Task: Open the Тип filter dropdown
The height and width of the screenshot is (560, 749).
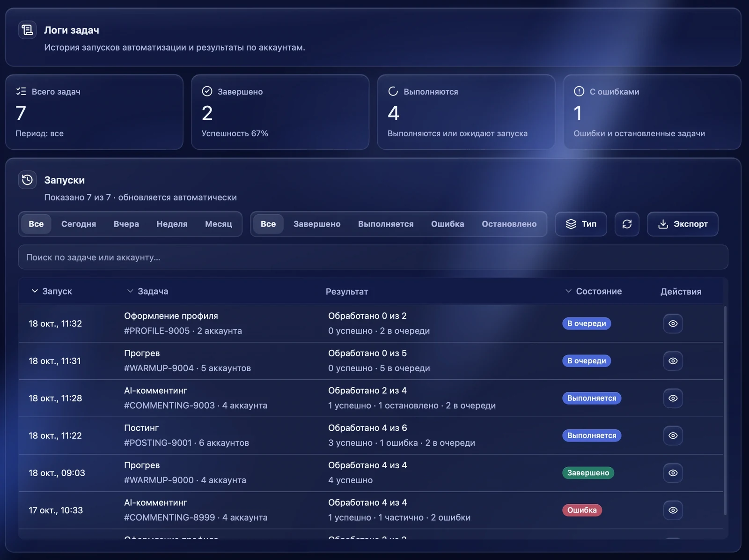Action: pyautogui.click(x=581, y=224)
